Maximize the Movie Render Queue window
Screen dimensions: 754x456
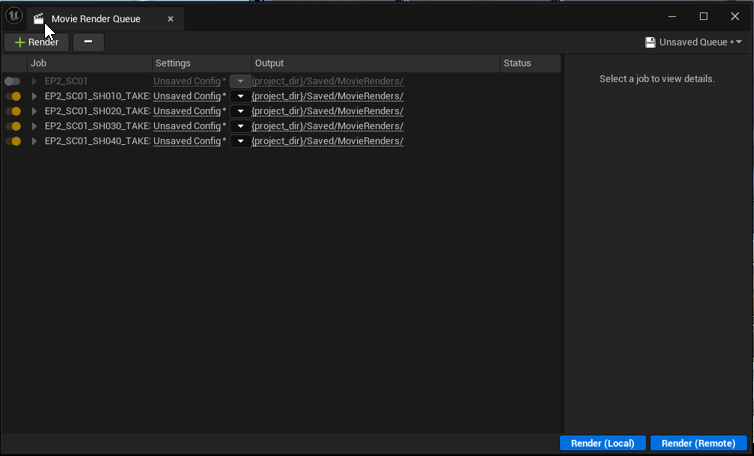coord(703,16)
